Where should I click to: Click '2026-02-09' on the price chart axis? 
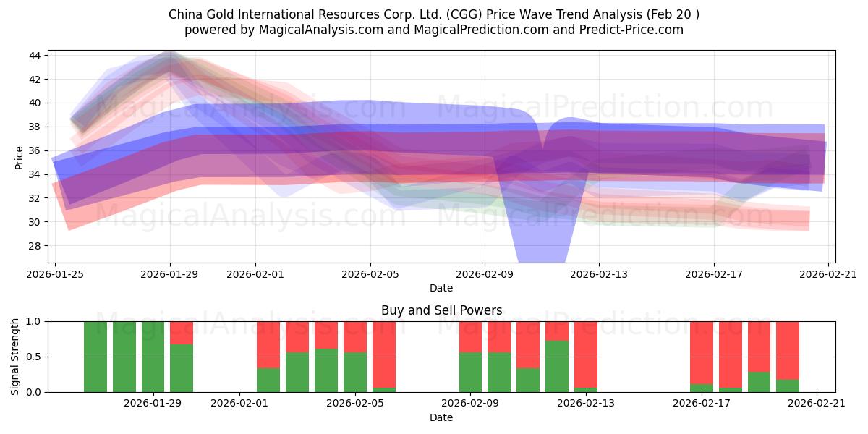(x=485, y=273)
